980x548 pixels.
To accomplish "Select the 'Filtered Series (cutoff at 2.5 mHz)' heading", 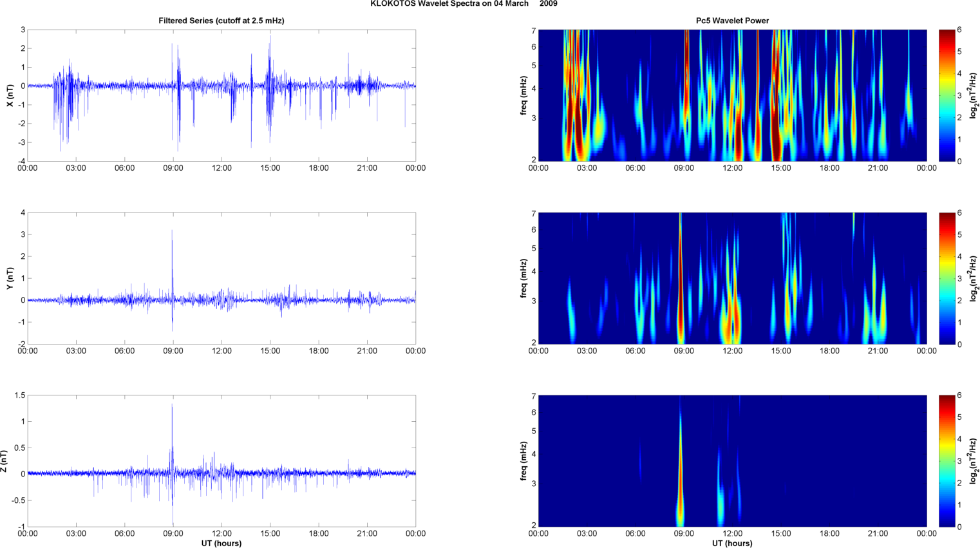I will coord(221,21).
